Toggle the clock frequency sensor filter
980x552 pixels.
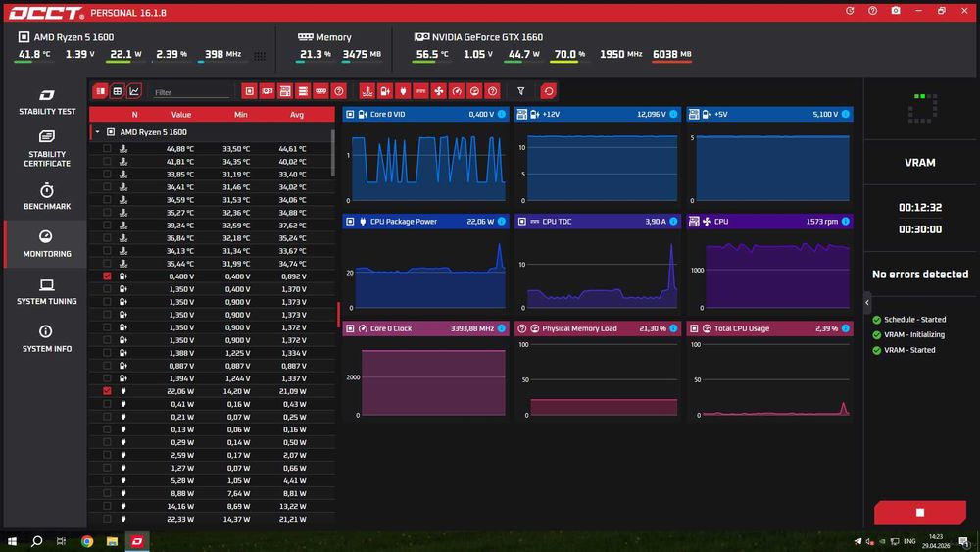[x=457, y=91]
